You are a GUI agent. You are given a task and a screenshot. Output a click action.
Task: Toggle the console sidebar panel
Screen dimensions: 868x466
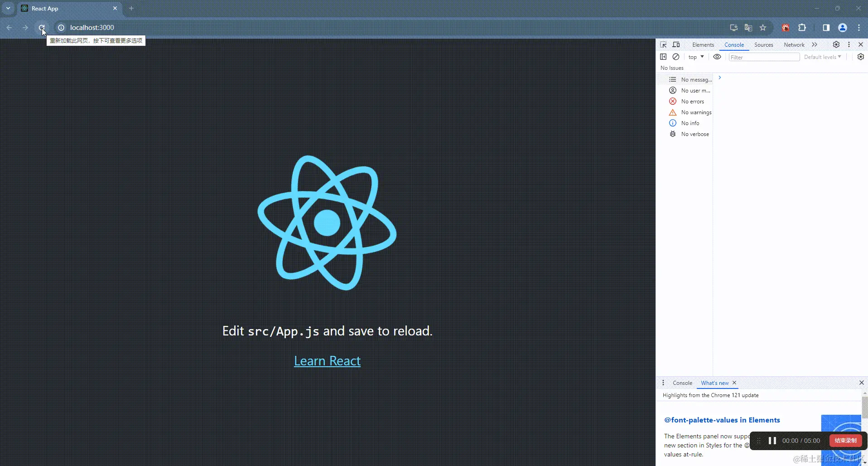coord(663,57)
